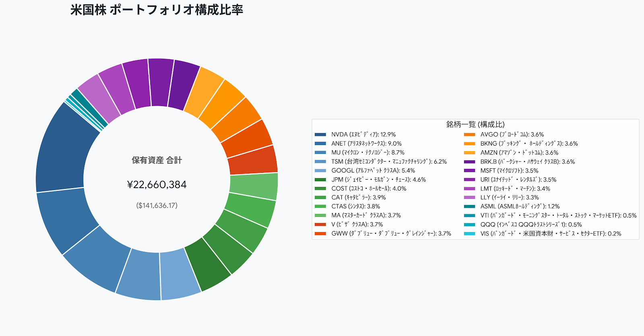Select the TSM legend label
The image size is (644, 336).
coord(389,162)
